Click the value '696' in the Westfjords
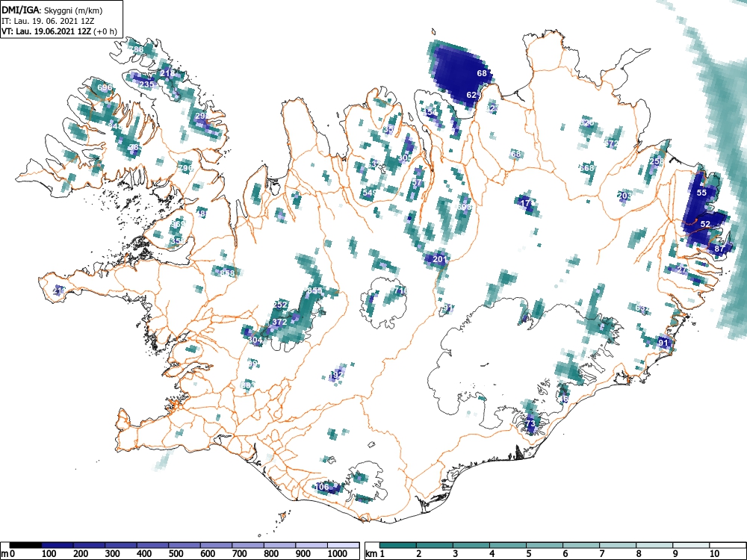This screenshot has width=747, height=560. click(x=105, y=87)
